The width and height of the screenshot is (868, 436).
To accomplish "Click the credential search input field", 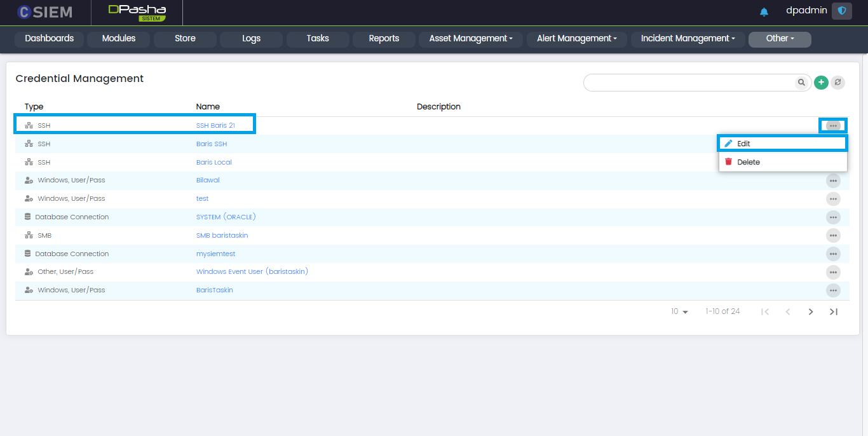I will [689, 83].
